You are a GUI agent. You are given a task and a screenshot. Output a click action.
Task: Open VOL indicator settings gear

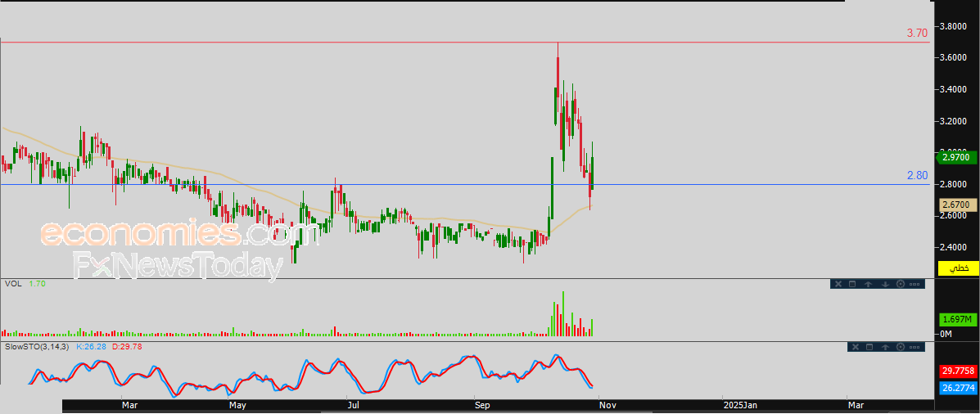coord(901,284)
